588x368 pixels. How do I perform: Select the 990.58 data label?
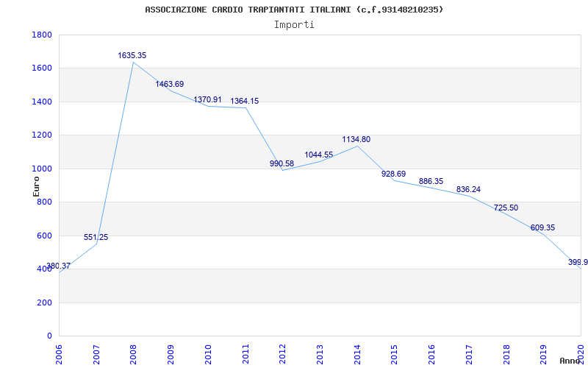pyautogui.click(x=282, y=163)
